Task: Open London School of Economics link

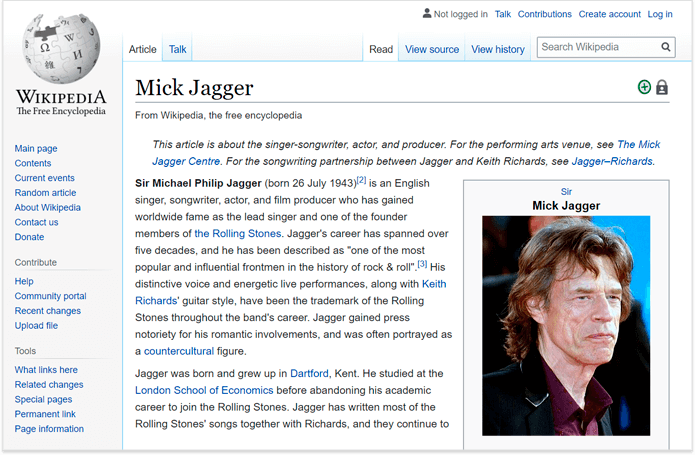Action: click(204, 390)
